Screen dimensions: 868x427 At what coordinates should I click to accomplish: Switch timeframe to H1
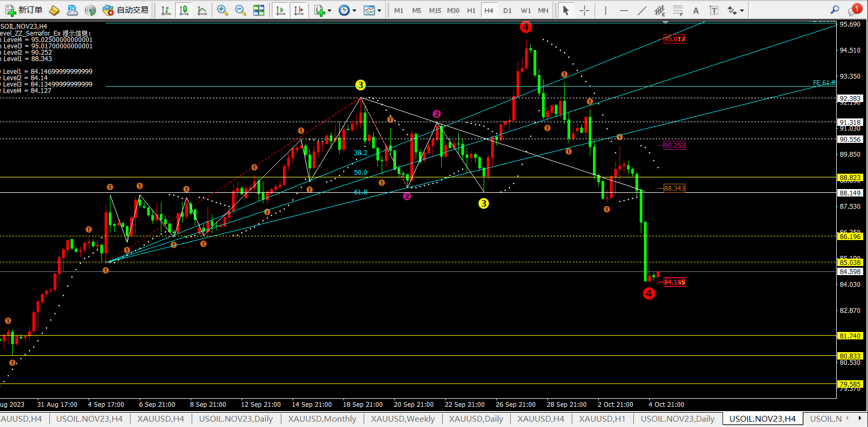click(x=471, y=10)
